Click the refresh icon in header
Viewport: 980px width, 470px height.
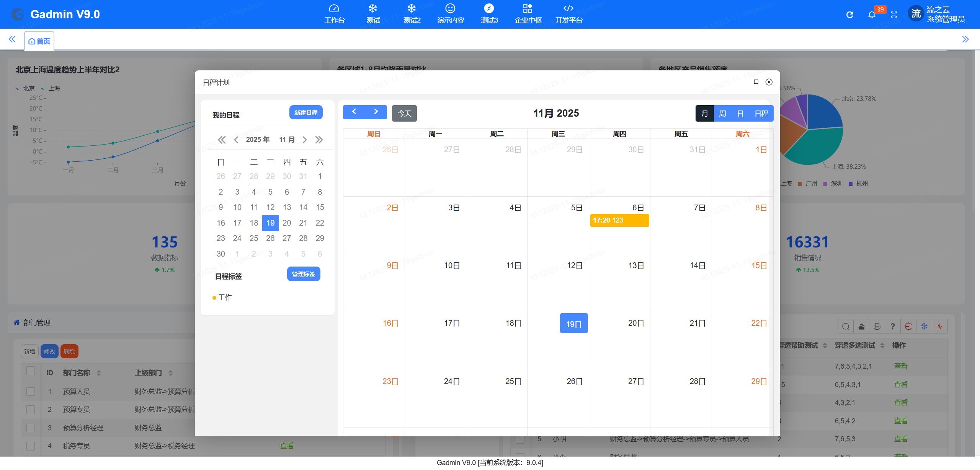pyautogui.click(x=850, y=15)
